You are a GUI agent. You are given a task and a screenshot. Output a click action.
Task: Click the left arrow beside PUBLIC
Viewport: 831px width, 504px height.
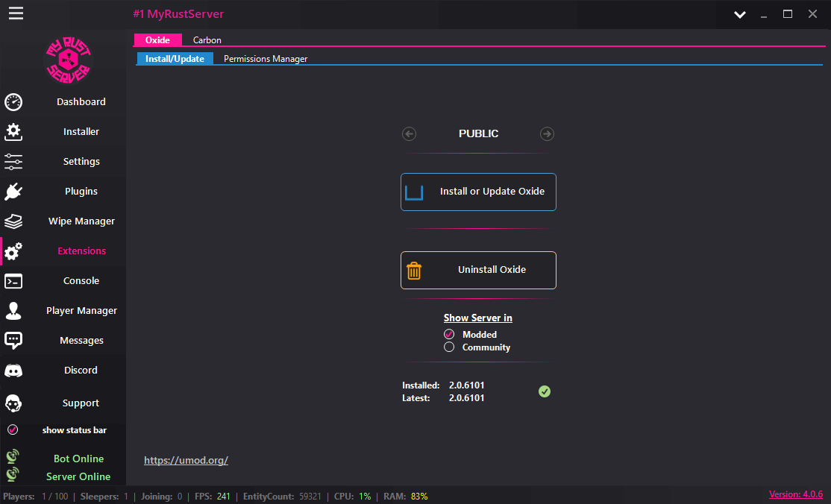click(409, 133)
